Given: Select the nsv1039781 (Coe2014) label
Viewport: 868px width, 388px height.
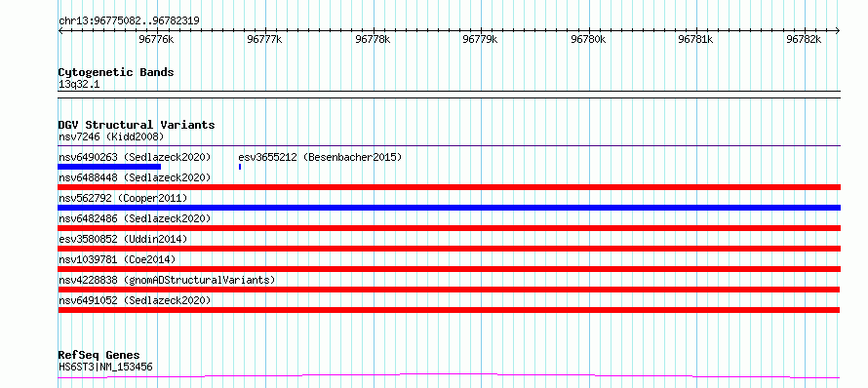Looking at the screenshot, I should point(117,259).
